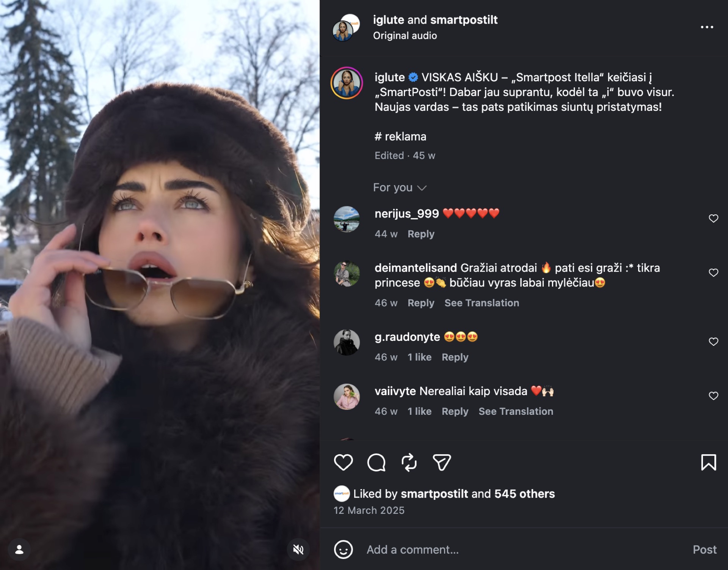Image resolution: width=728 pixels, height=570 pixels.
Task: Like the vaiivyte comment
Action: coord(713,396)
